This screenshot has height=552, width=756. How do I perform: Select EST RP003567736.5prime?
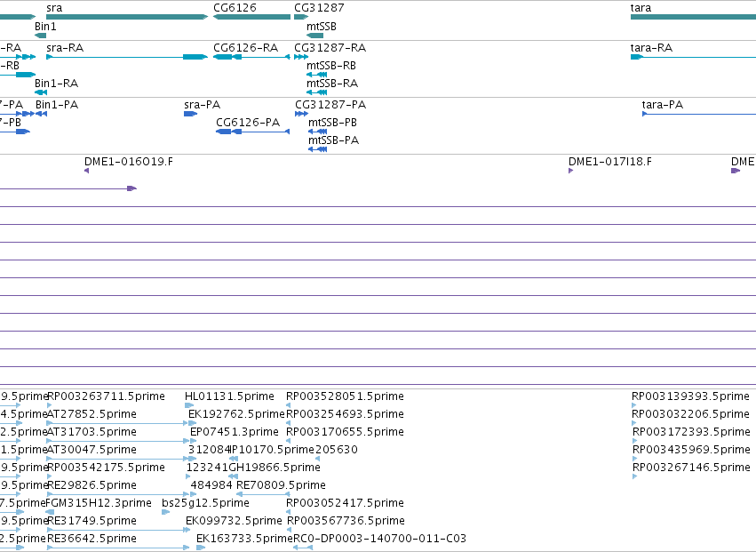coord(346,521)
